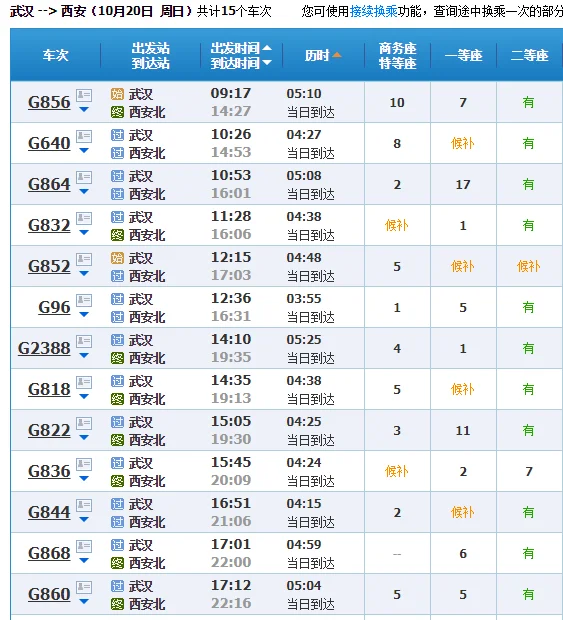Open ID card icon for train G640
Image resolution: width=563 pixels, height=620 pixels.
pos(84,136)
